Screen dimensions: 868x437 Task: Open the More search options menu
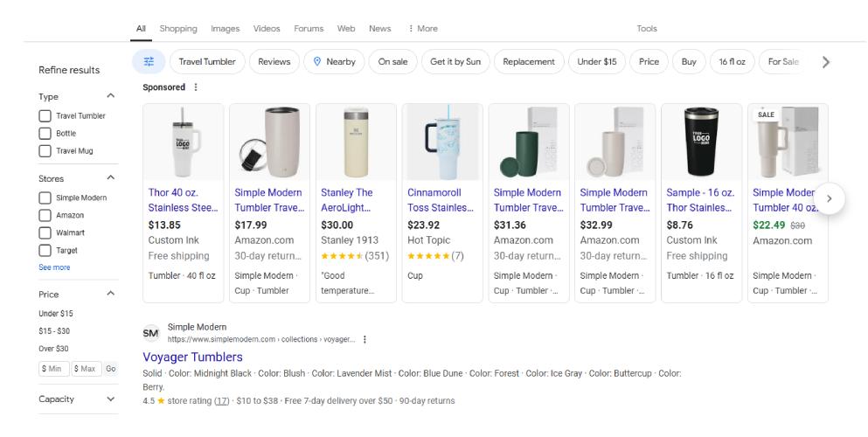point(423,29)
